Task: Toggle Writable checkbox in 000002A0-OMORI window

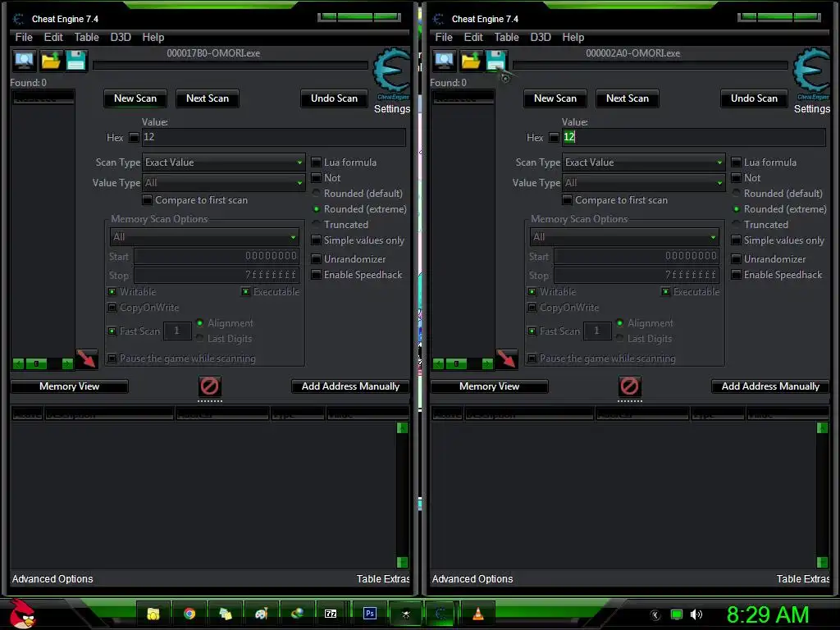Action: pos(532,292)
